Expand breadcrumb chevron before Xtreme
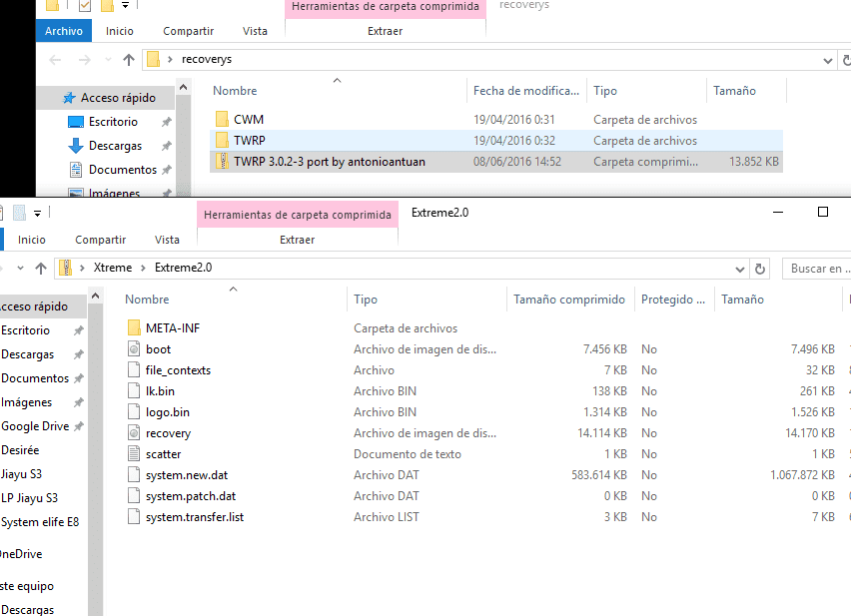This screenshot has height=616, width=851. pyautogui.click(x=83, y=268)
